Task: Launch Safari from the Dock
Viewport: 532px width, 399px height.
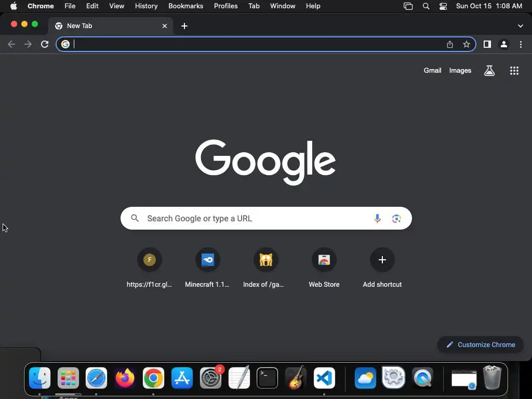Action: click(96, 378)
